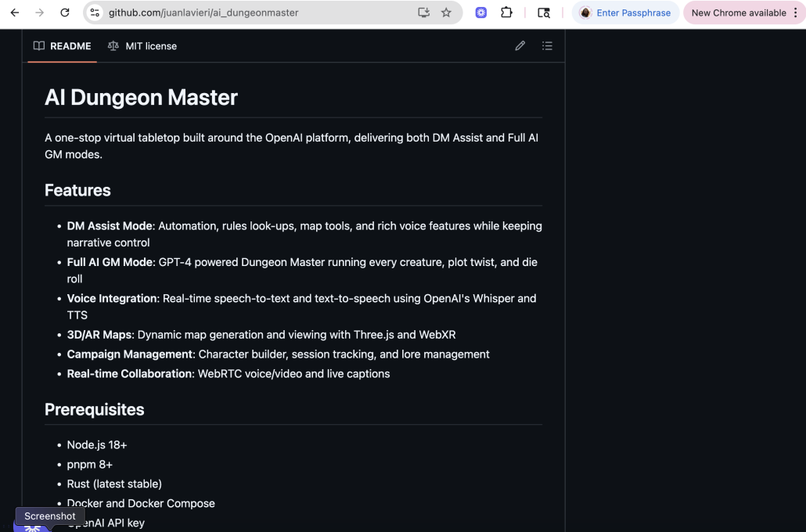
Task: Click the forward navigation arrow
Action: 40,13
